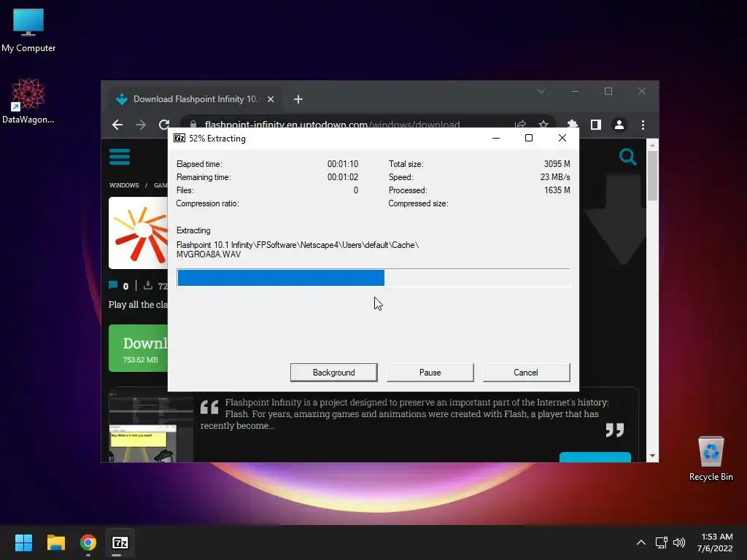Click the Chrome vertical scrollbar thumb
747x560 pixels.
coord(652,175)
